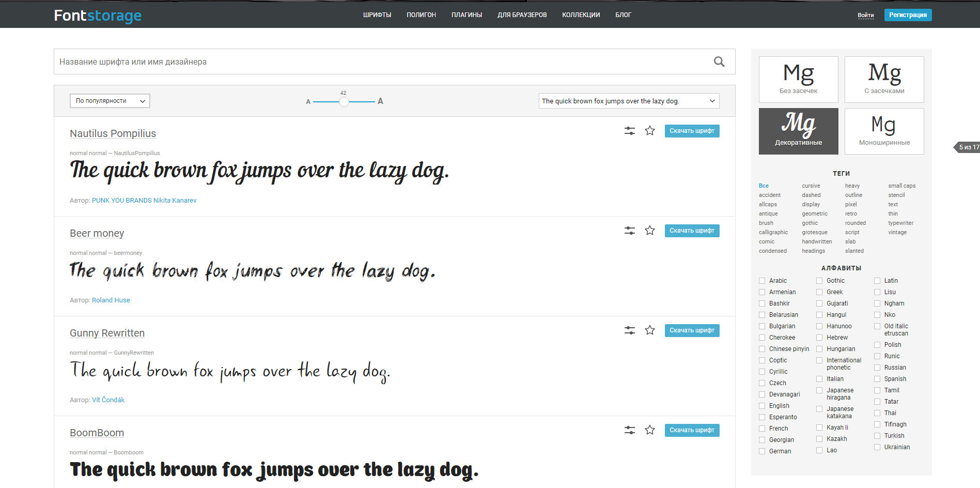This screenshot has width=980, height=488.
Task: Open the Nautilus Pompilius font title
Action: click(x=113, y=133)
